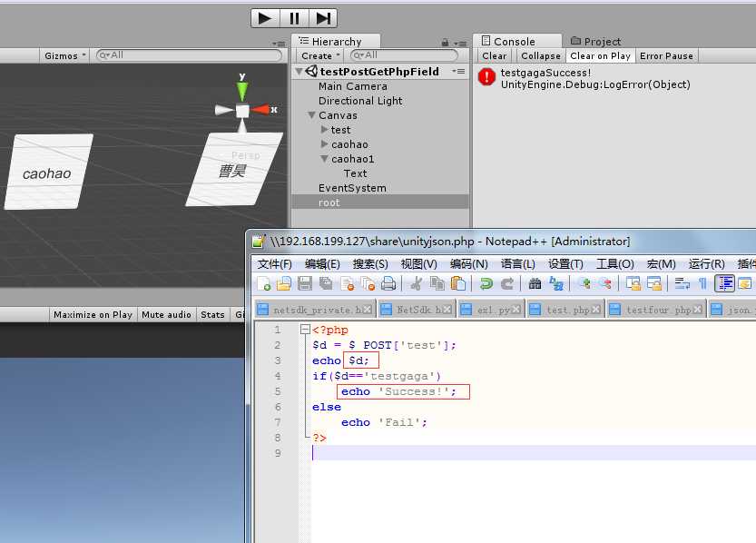The height and width of the screenshot is (543, 756).
Task: Click the Close All icon in Notepad++
Action: tap(368, 283)
